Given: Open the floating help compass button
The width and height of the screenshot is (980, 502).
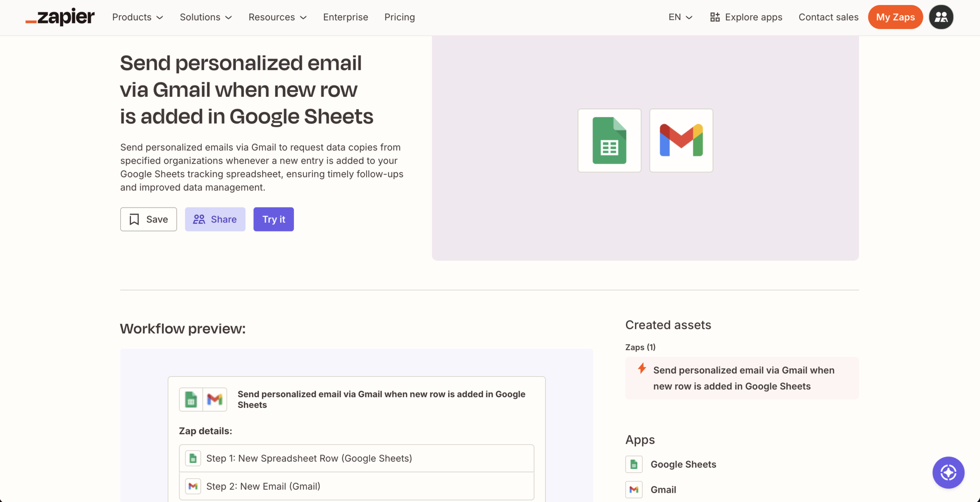Looking at the screenshot, I should [x=948, y=473].
